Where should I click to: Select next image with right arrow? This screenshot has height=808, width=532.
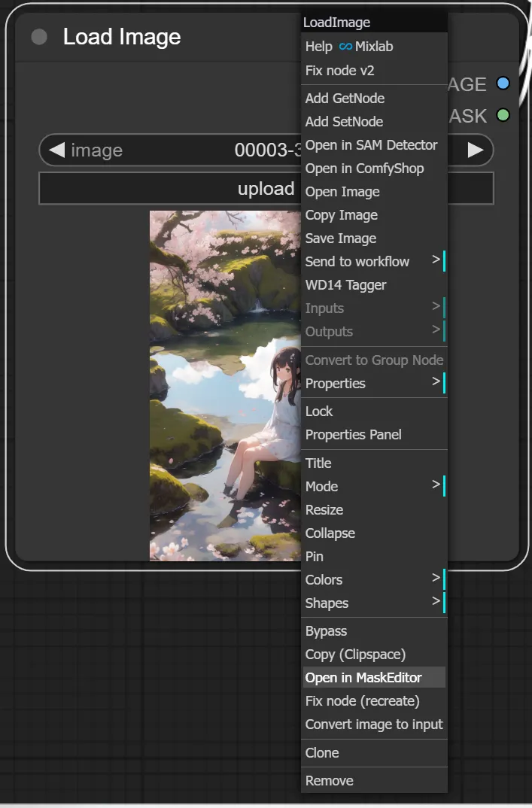476,150
